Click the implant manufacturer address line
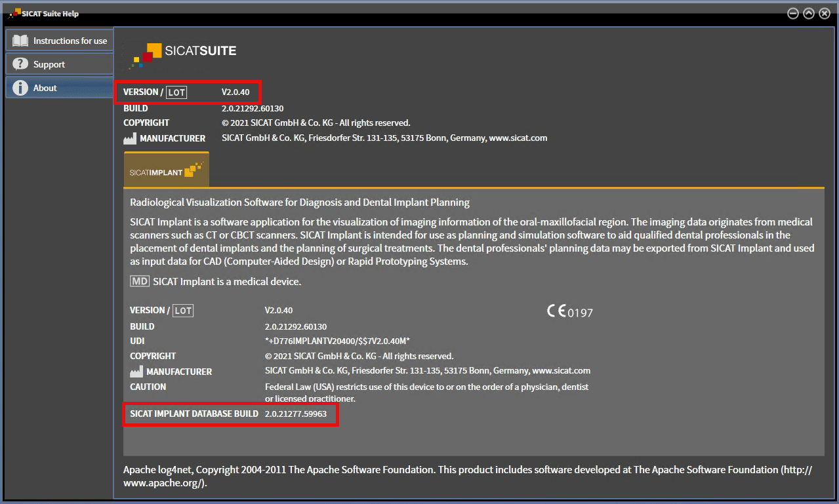The image size is (839, 504). click(428, 371)
